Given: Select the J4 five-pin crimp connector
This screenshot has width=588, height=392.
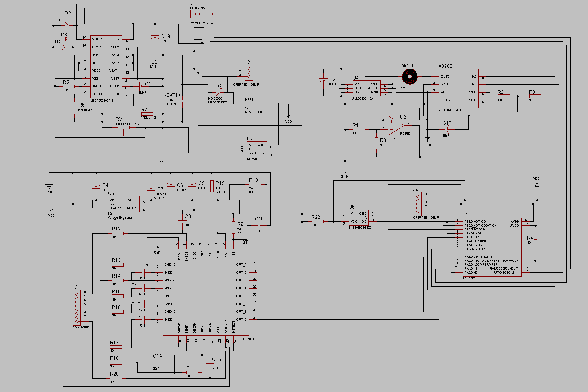Looking at the screenshot, I should (417, 204).
